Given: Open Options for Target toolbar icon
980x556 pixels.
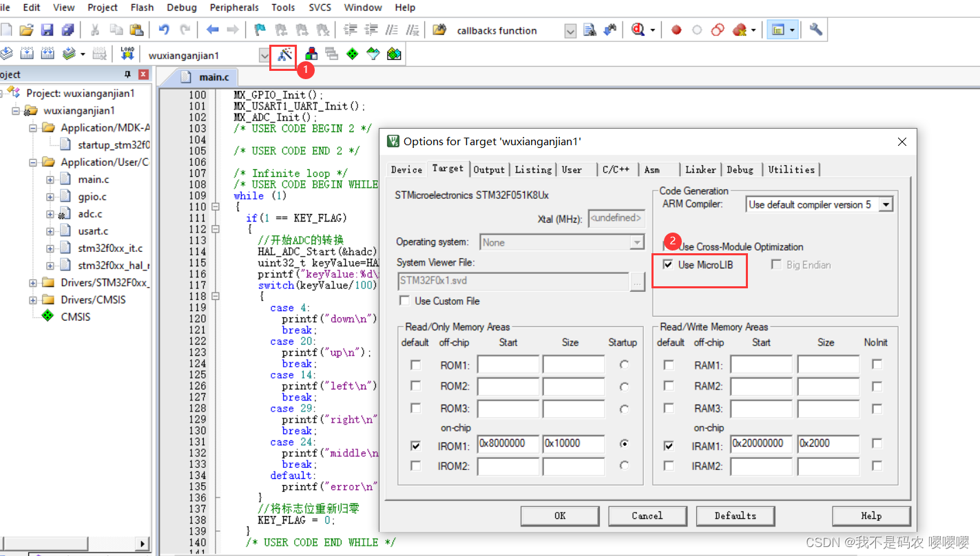Looking at the screenshot, I should click(x=283, y=54).
